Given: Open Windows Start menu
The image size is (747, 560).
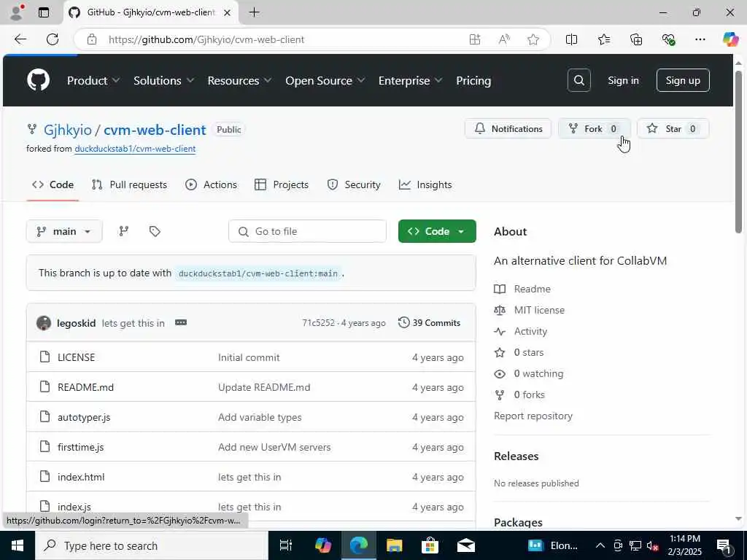Looking at the screenshot, I should (18, 545).
